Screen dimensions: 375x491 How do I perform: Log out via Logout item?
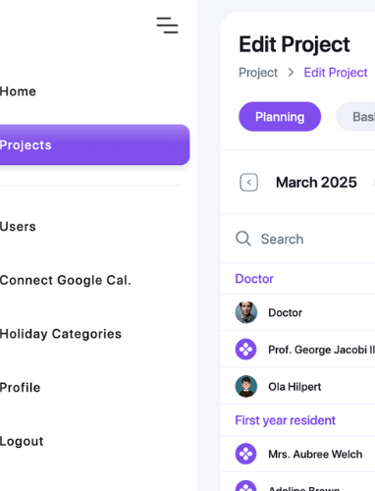[x=22, y=441]
